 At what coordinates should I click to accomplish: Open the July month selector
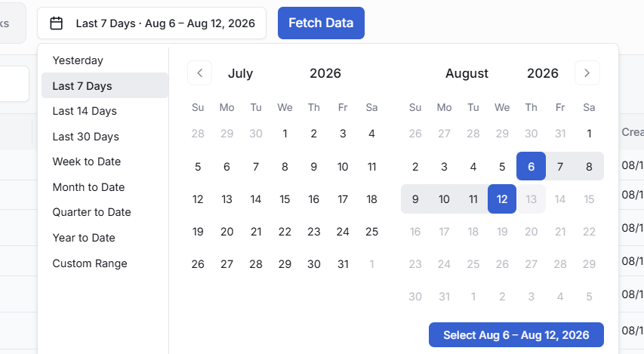240,73
